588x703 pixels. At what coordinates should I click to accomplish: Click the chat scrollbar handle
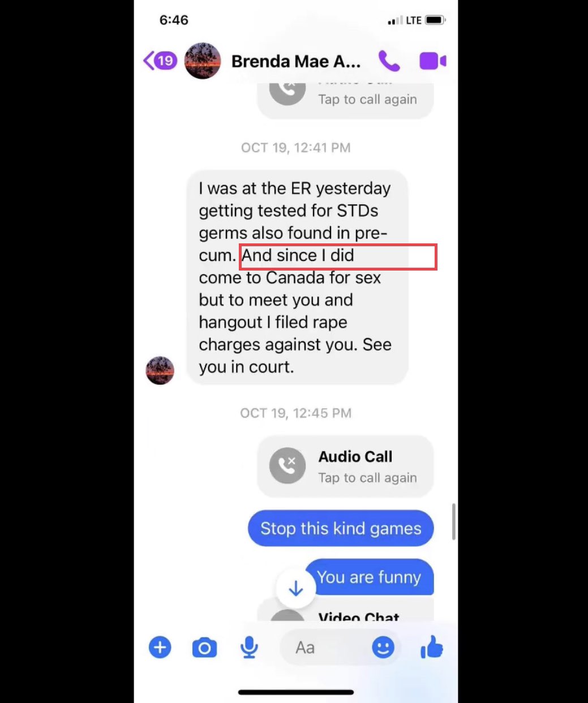click(x=454, y=521)
